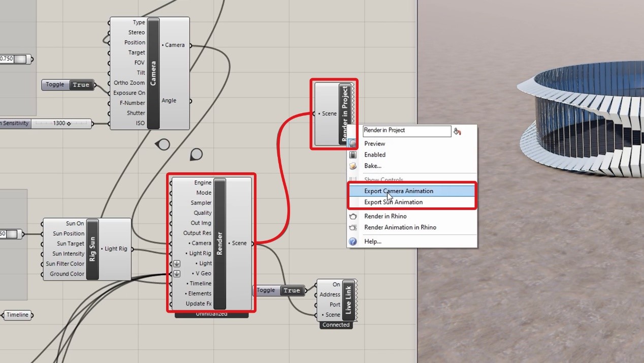Image resolution: width=644 pixels, height=363 pixels.
Task: Select the Rig Sun component title bar
Action: click(92, 249)
